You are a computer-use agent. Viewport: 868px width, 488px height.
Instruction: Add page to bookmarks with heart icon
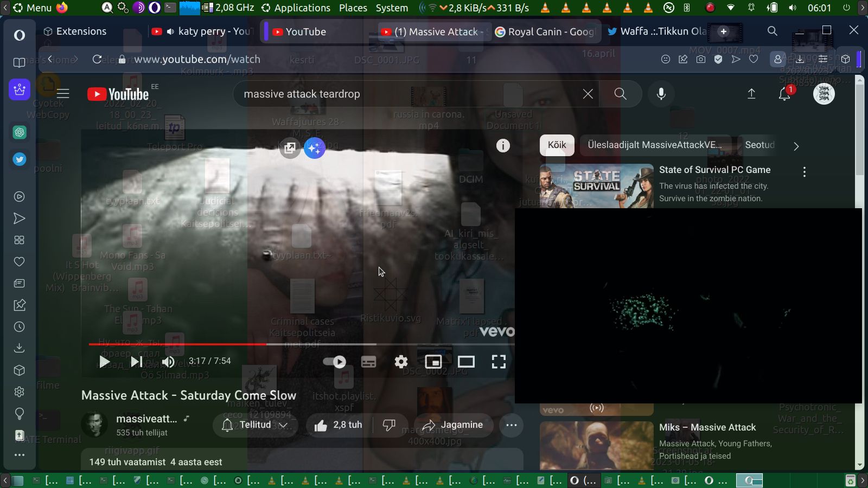coord(754,59)
